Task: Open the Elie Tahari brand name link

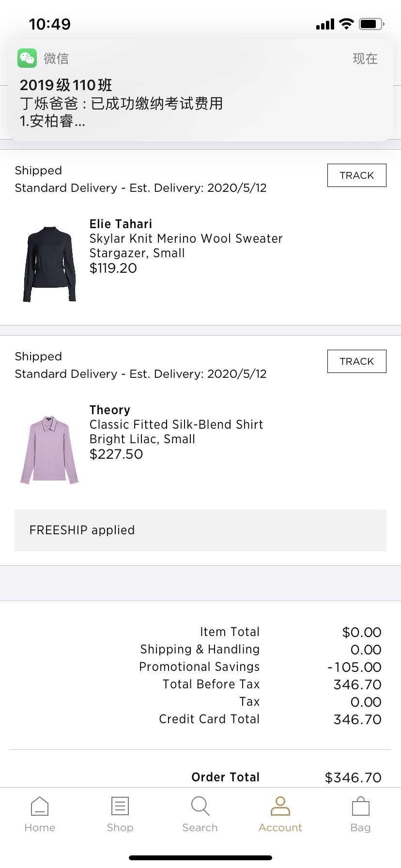Action: 121,224
